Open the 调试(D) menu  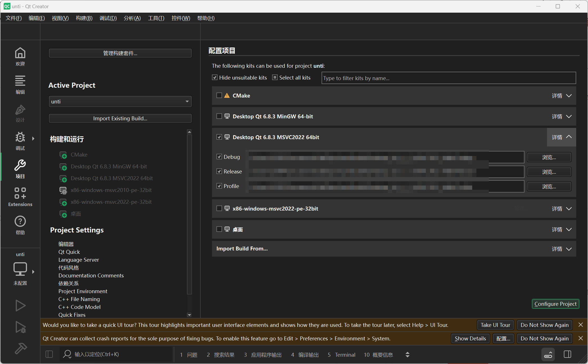coord(108,18)
